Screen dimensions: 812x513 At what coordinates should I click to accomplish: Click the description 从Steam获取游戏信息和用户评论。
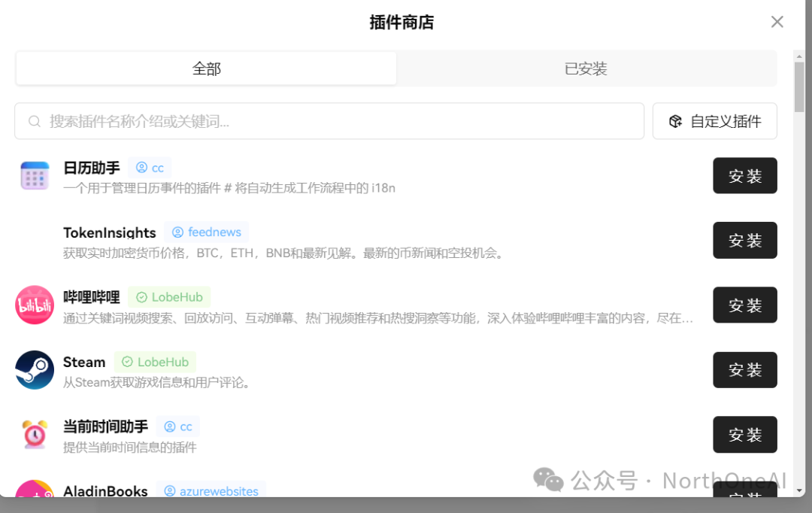[158, 382]
